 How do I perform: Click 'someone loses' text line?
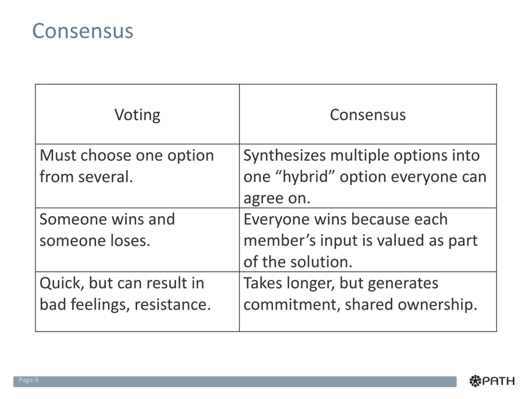coord(95,241)
